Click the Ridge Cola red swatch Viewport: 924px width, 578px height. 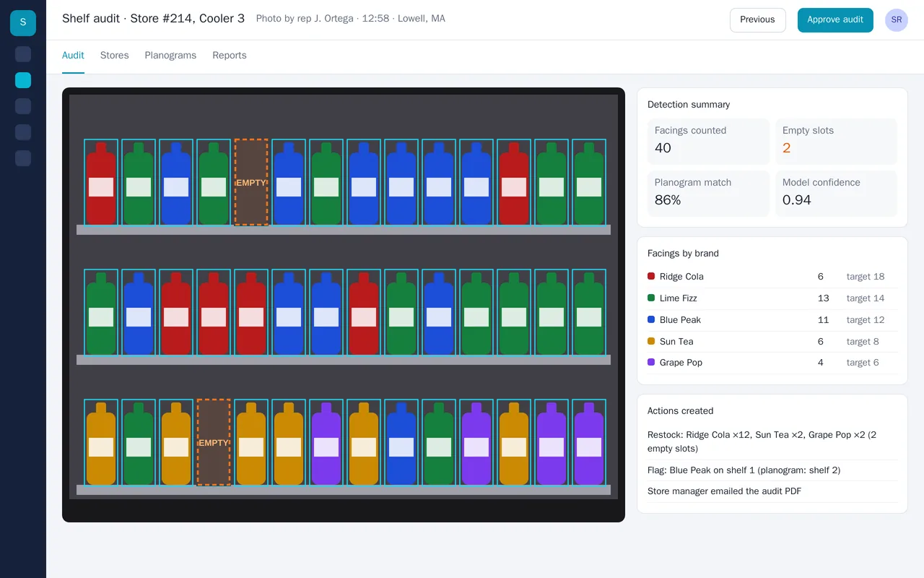[651, 276]
